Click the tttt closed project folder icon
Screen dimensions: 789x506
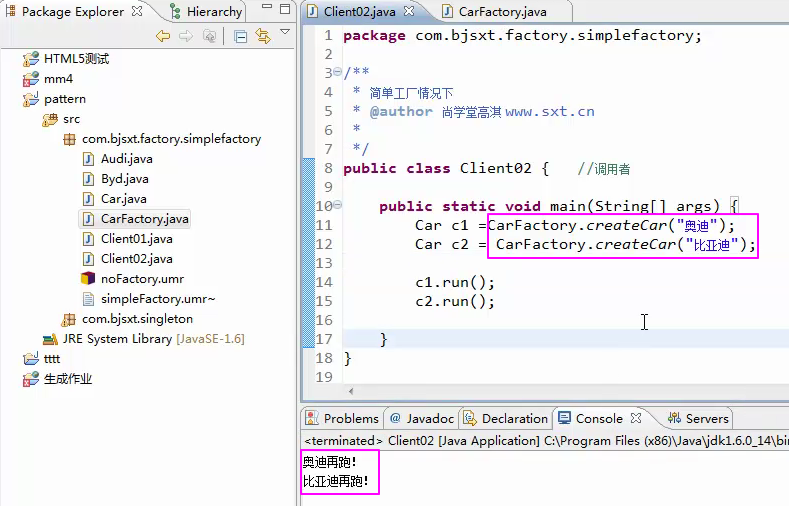[x=30, y=359]
